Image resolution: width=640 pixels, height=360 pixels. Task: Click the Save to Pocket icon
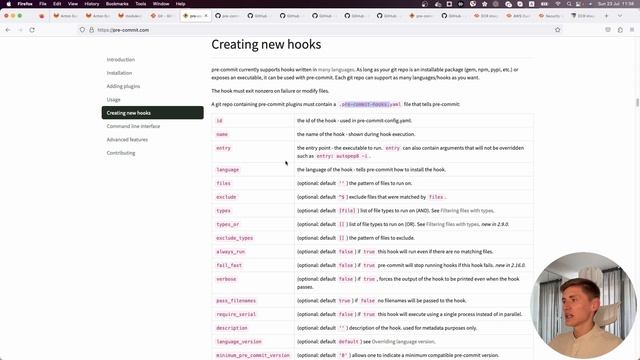click(x=608, y=30)
